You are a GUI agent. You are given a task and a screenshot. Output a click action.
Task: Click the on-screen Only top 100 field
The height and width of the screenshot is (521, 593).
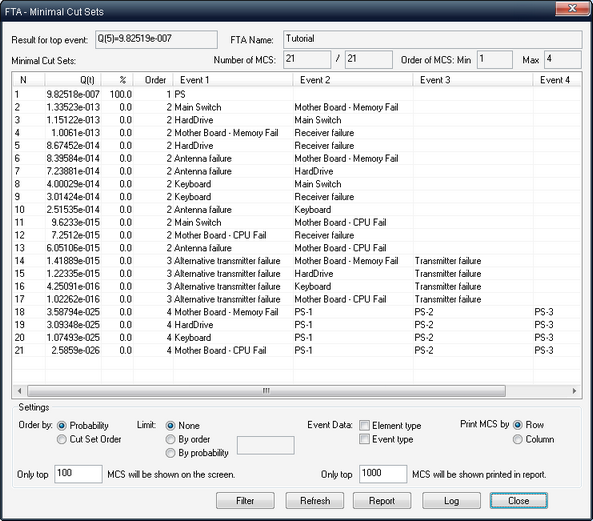pyautogui.click(x=78, y=474)
